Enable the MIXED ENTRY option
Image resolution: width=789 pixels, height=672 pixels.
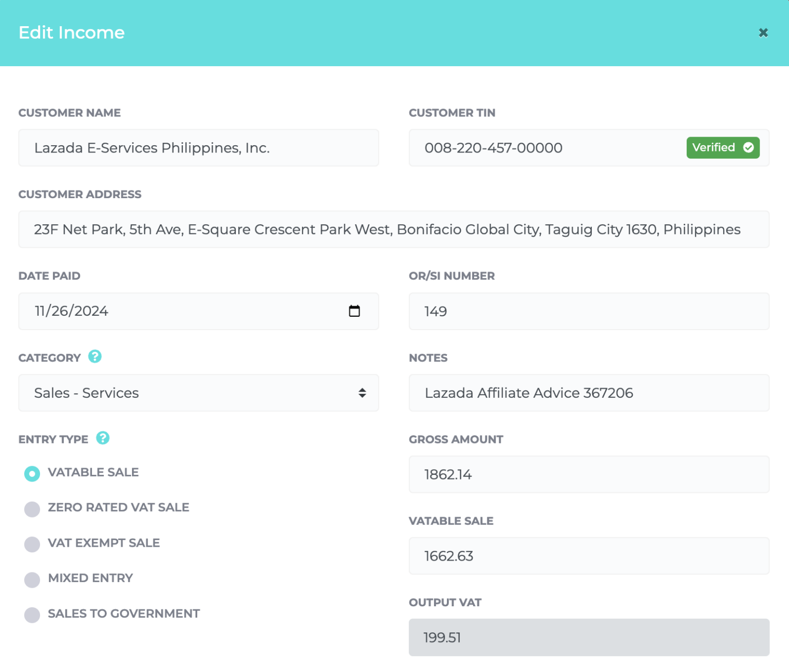pos(32,580)
